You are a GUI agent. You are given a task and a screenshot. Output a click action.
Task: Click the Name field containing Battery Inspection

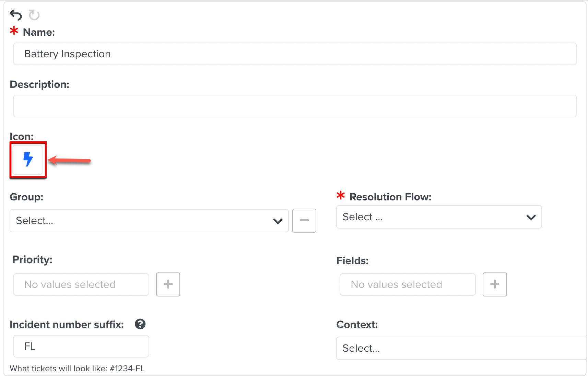click(295, 54)
